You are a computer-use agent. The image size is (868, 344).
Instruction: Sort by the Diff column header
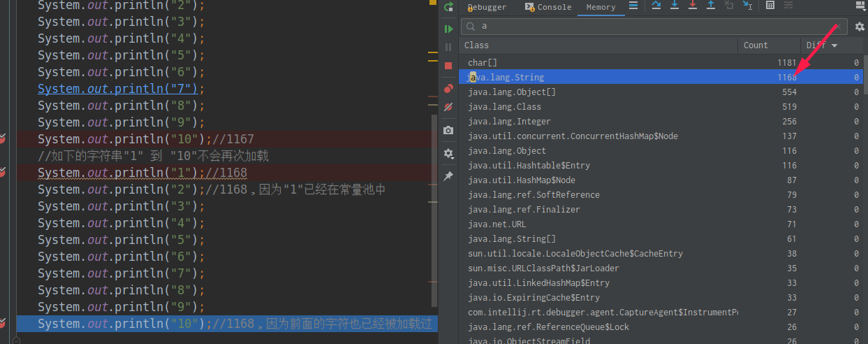pyautogui.click(x=822, y=45)
